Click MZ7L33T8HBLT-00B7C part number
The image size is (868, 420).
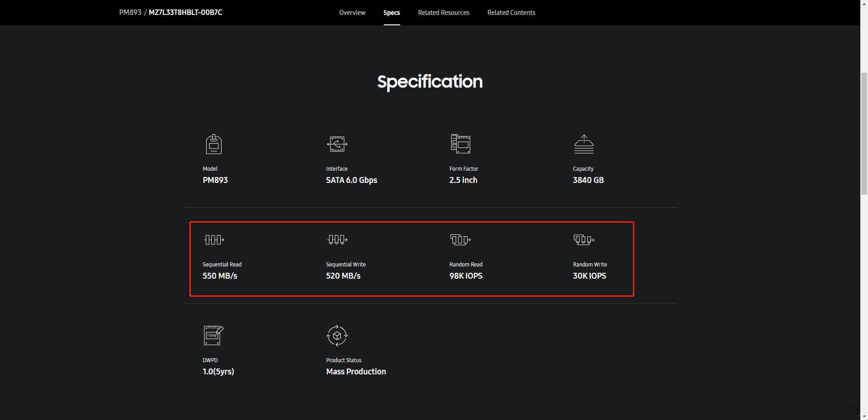pyautogui.click(x=185, y=13)
